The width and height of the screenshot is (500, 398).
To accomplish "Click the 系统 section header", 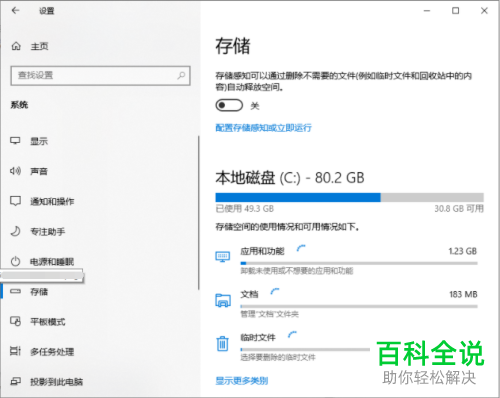I will (x=19, y=105).
